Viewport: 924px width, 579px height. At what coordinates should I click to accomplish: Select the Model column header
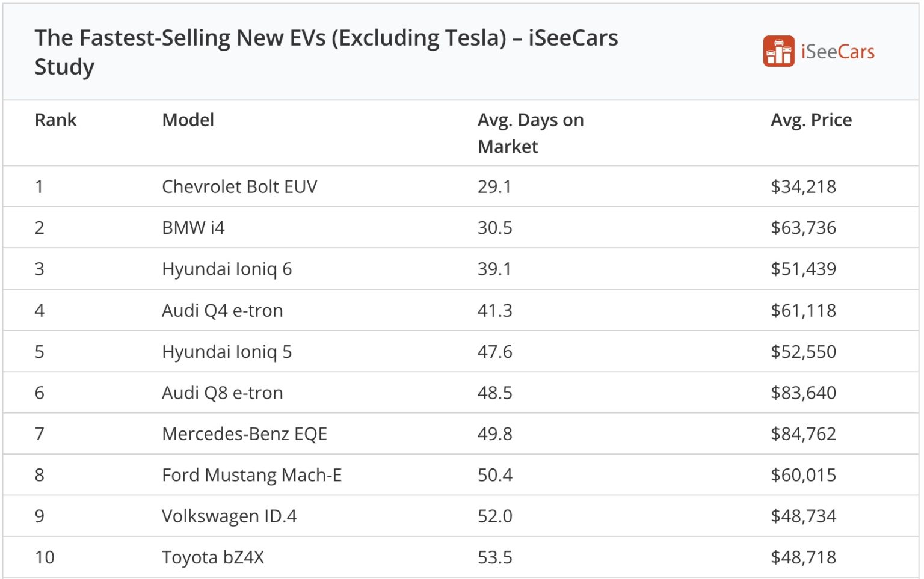coord(188,120)
